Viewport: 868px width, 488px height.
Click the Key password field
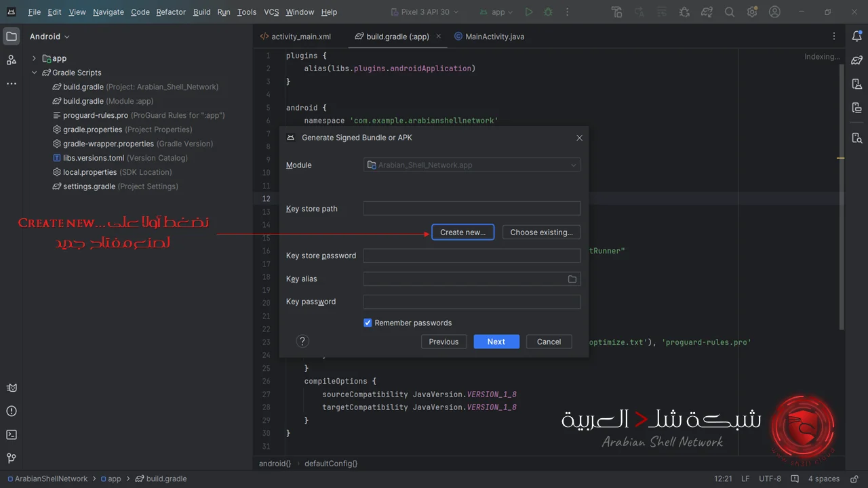tap(472, 302)
